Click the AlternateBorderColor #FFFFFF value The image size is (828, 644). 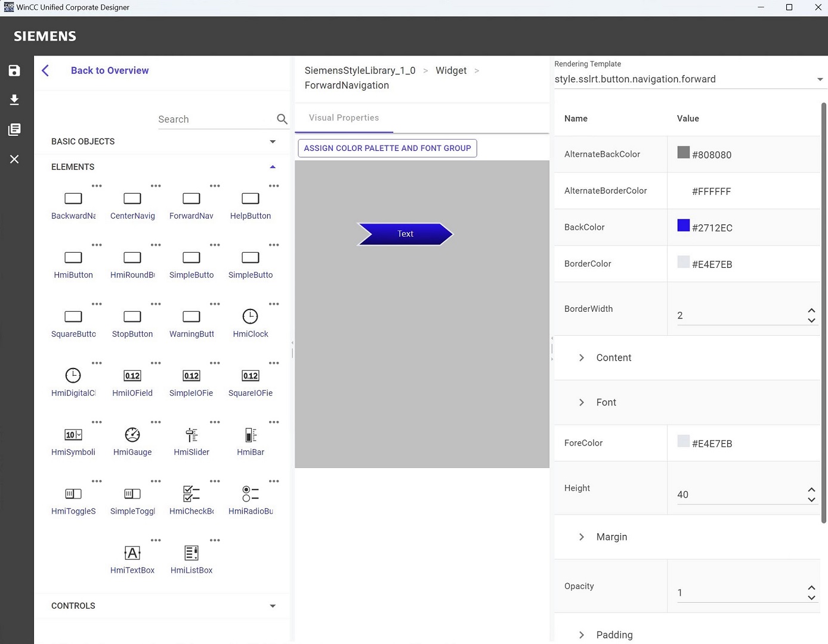[711, 191]
